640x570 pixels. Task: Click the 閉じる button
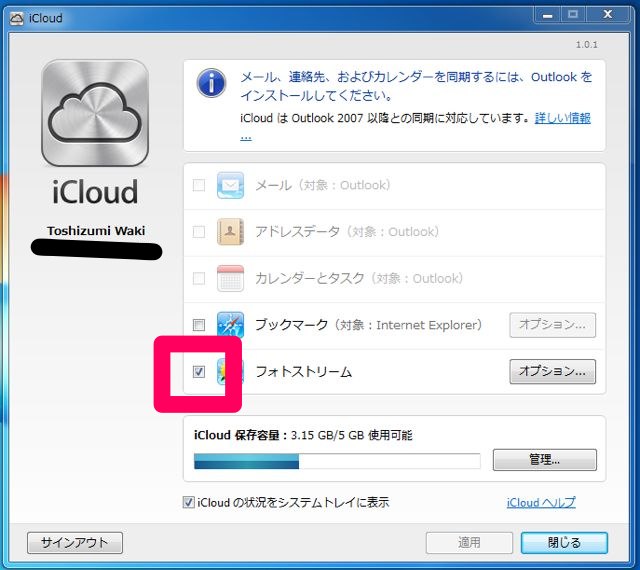564,543
